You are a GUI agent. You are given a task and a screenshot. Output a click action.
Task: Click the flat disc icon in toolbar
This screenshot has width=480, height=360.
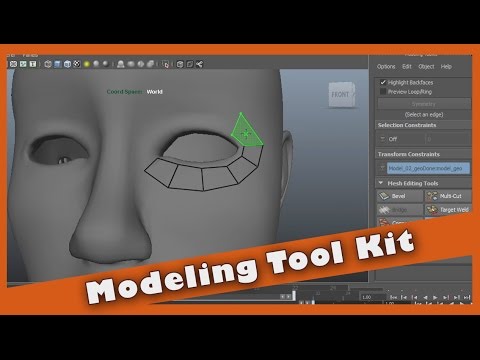[x=131, y=64]
